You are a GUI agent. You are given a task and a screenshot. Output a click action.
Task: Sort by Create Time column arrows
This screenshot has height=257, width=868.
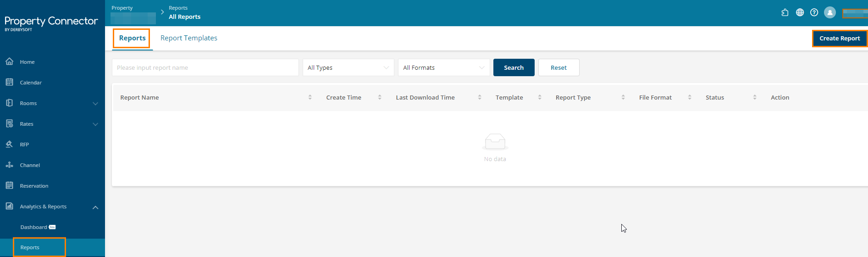380,97
